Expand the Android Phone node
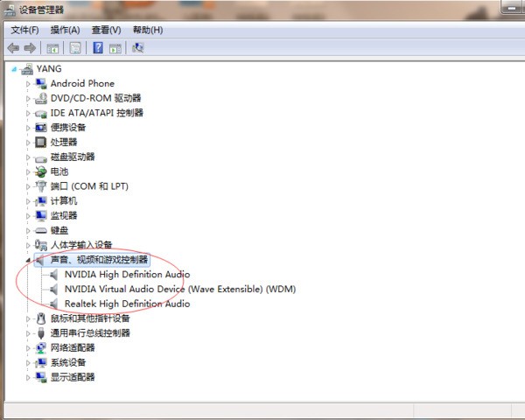Image resolution: width=525 pixels, height=420 pixels. (28, 84)
